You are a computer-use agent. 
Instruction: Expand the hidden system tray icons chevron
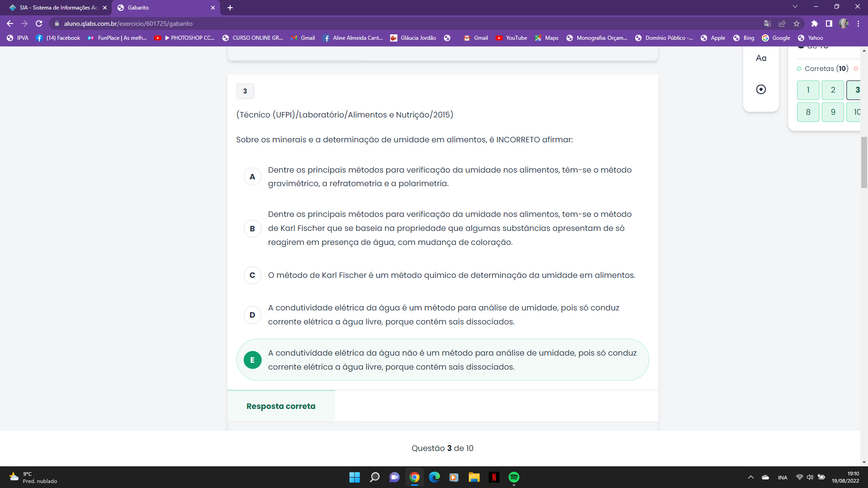(750, 477)
